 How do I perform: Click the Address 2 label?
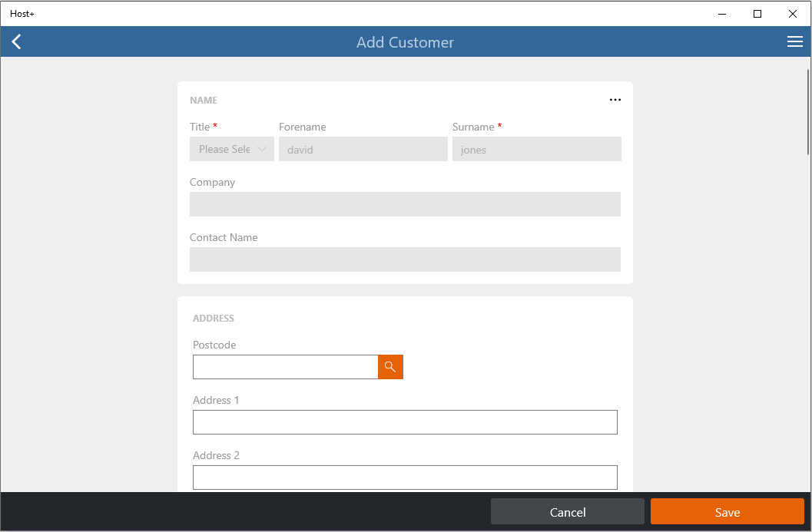216,455
